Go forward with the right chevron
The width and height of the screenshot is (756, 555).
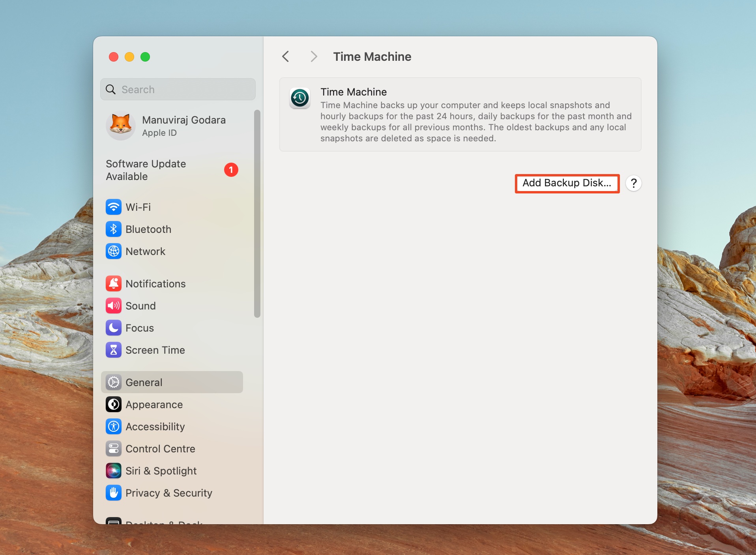pyautogui.click(x=314, y=57)
